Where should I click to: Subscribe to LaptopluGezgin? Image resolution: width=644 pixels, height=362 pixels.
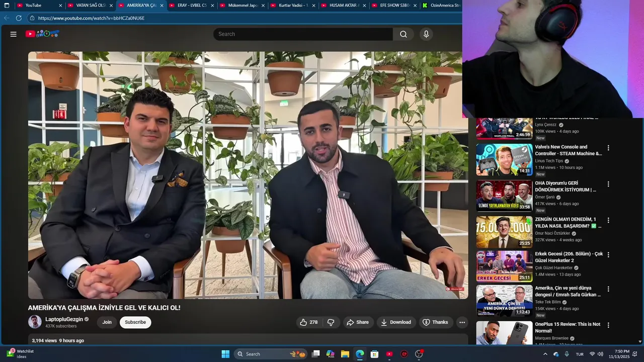(135, 322)
